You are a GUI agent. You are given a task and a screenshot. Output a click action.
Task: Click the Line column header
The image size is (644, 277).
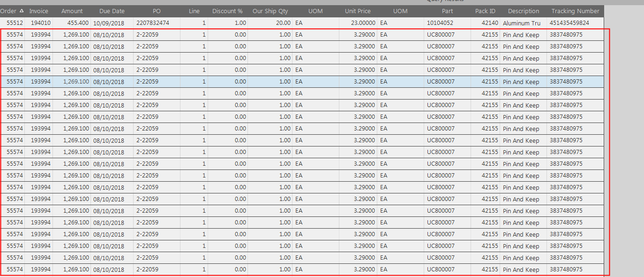click(194, 11)
